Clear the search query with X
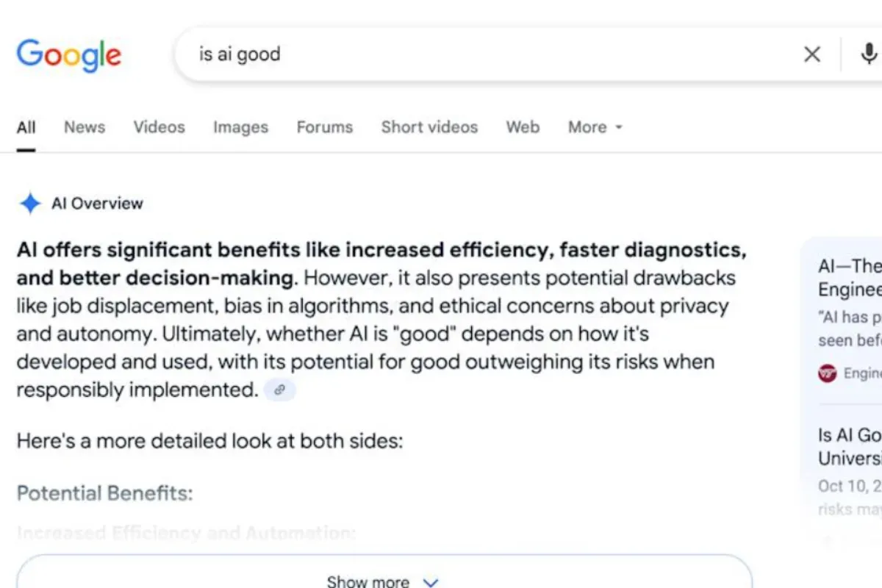Image resolution: width=882 pixels, height=588 pixels. pos(811,54)
